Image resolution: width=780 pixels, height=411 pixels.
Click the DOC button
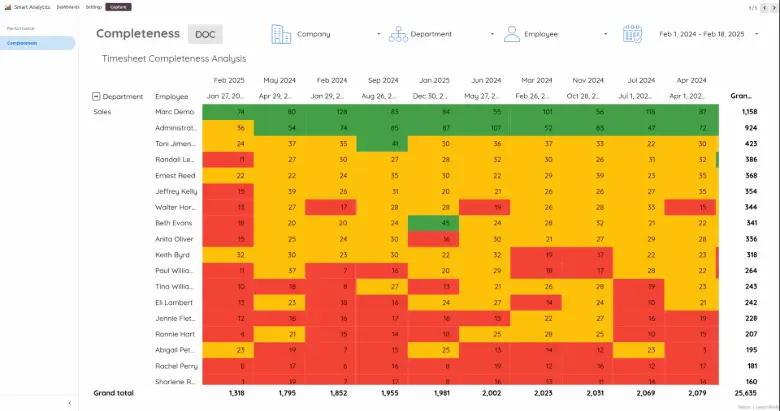(x=206, y=34)
